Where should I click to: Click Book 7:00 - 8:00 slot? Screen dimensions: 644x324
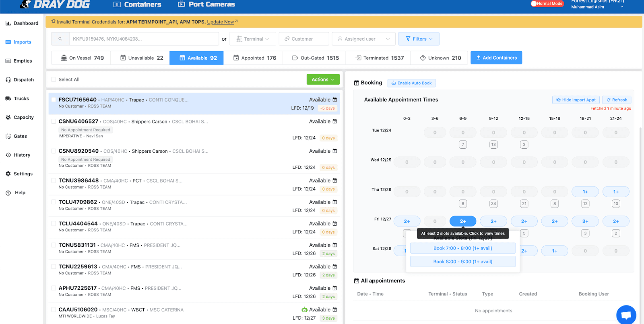[x=462, y=248]
